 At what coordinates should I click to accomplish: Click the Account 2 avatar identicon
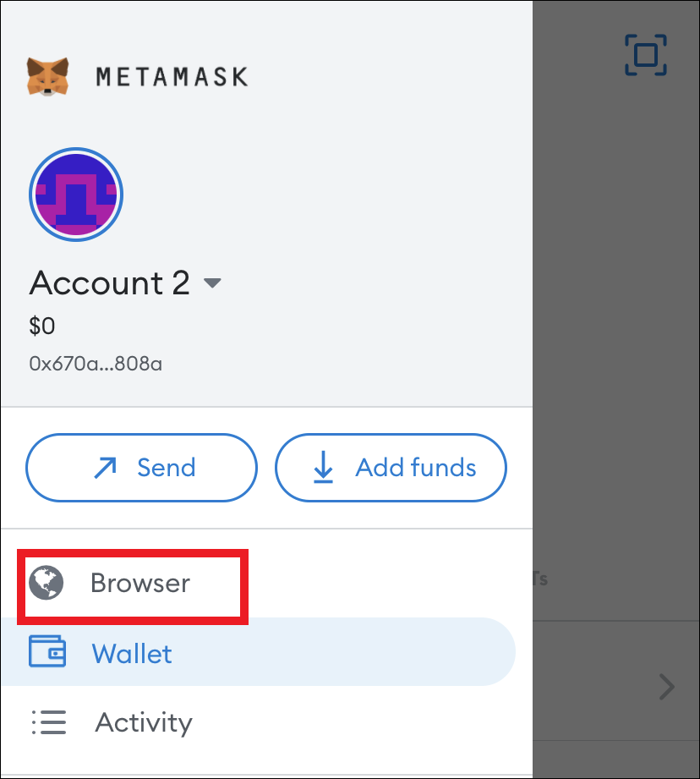pos(76,195)
